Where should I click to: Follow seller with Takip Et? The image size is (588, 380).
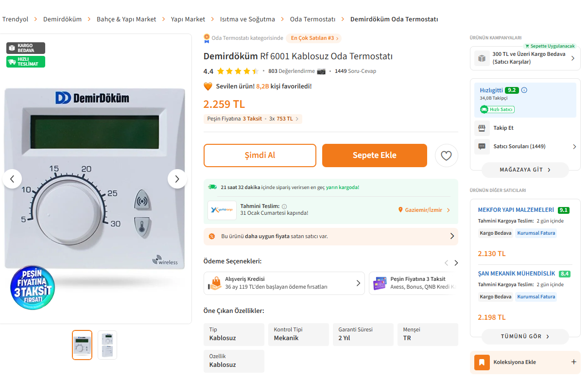(503, 128)
